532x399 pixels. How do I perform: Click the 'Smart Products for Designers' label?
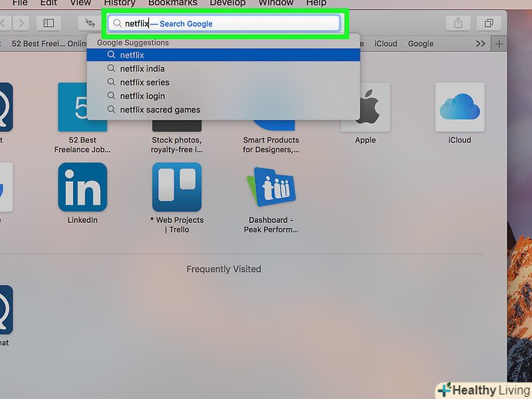pos(271,145)
